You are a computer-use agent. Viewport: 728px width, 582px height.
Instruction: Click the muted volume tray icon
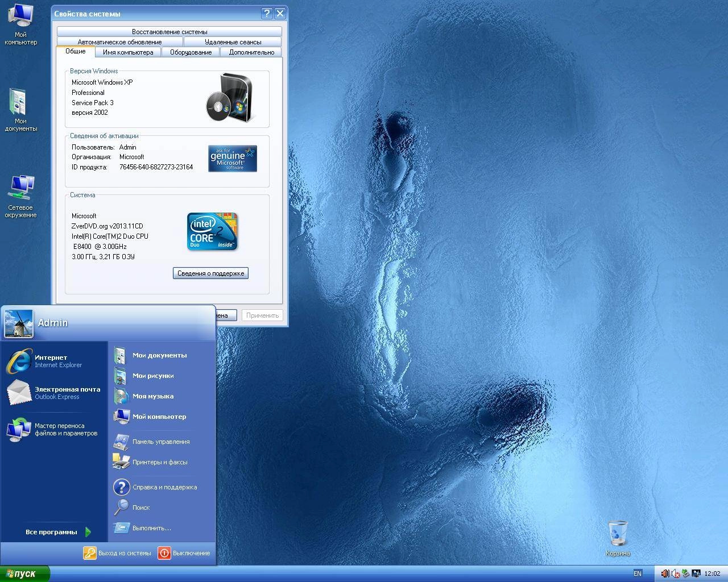point(675,573)
